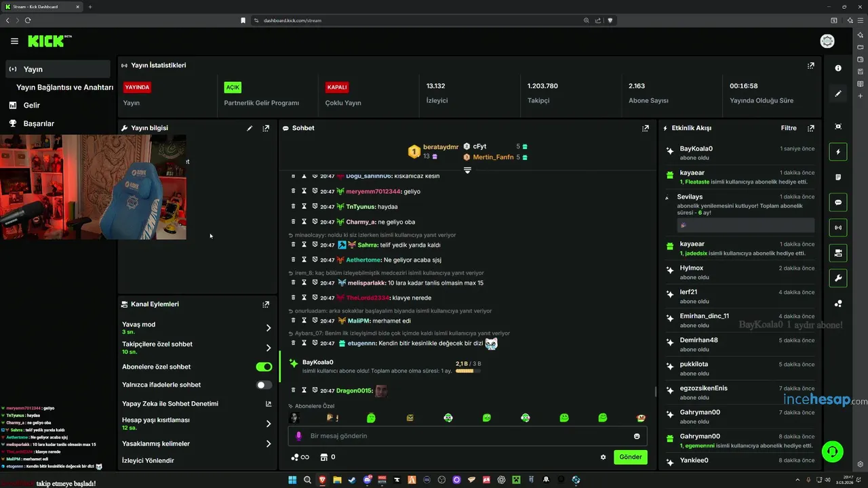
Task: Pop out the Yayın İstatistikleri panel
Action: (810, 66)
